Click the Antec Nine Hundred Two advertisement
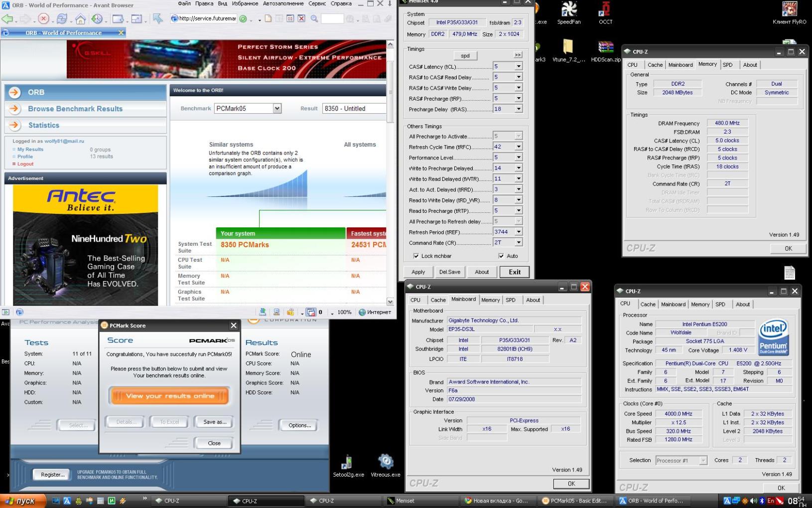 85,245
